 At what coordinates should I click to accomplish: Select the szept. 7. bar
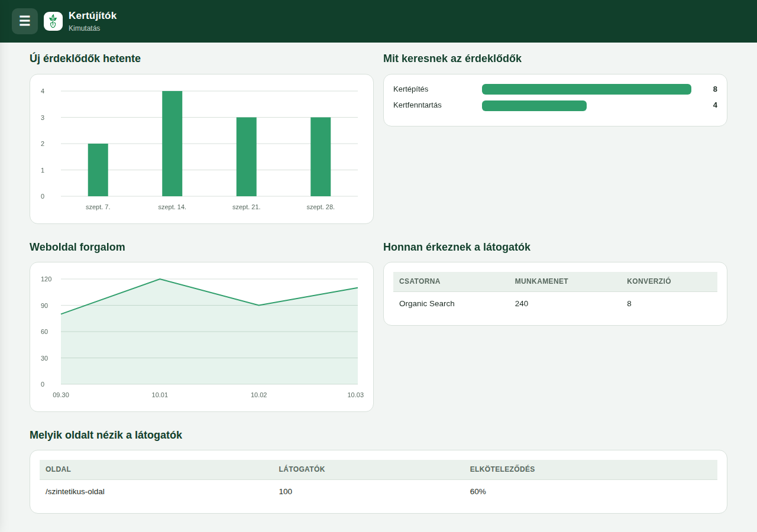coord(98,170)
